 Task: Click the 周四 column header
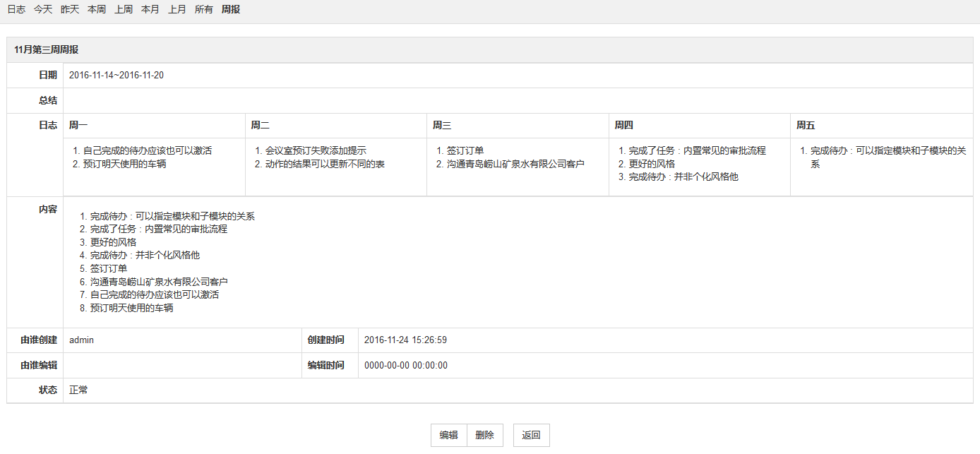(x=623, y=126)
